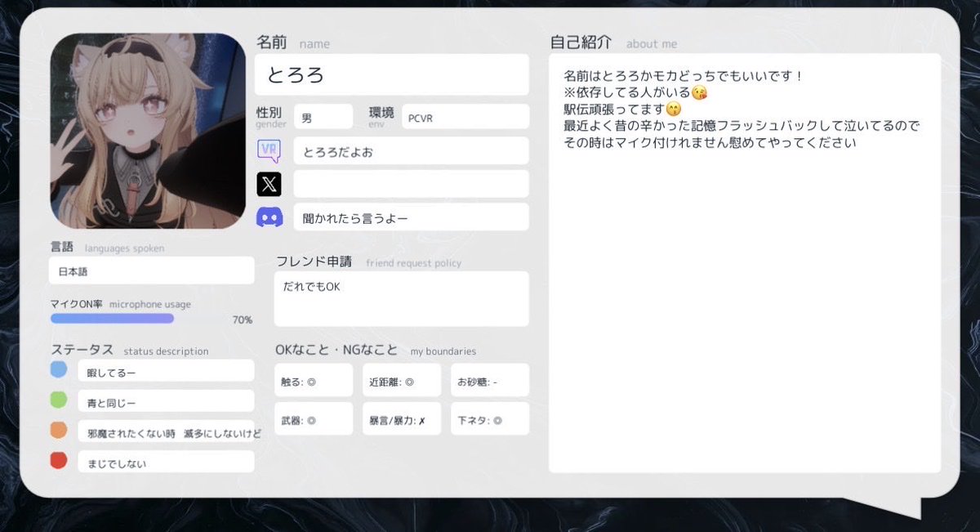Click the 70% microphone value

(243, 320)
